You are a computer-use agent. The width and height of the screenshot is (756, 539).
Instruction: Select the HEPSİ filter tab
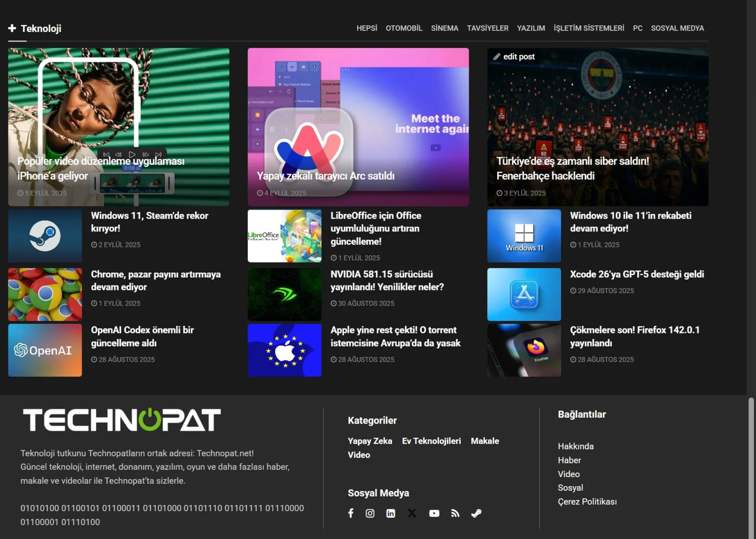point(367,28)
